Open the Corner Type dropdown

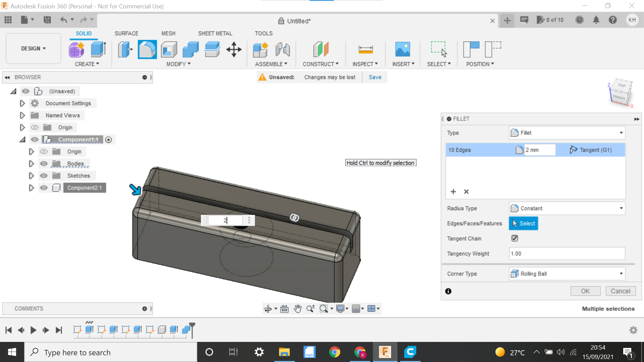pyautogui.click(x=621, y=274)
